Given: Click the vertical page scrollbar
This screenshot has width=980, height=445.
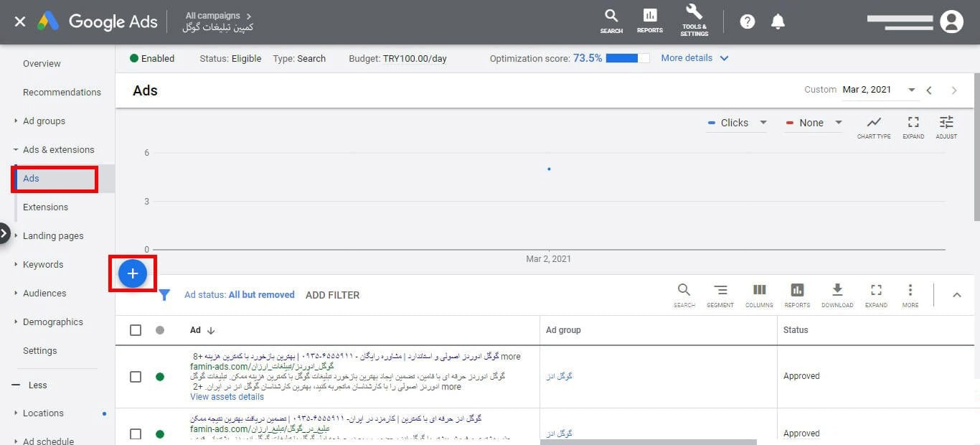Looking at the screenshot, I should tap(976, 147).
